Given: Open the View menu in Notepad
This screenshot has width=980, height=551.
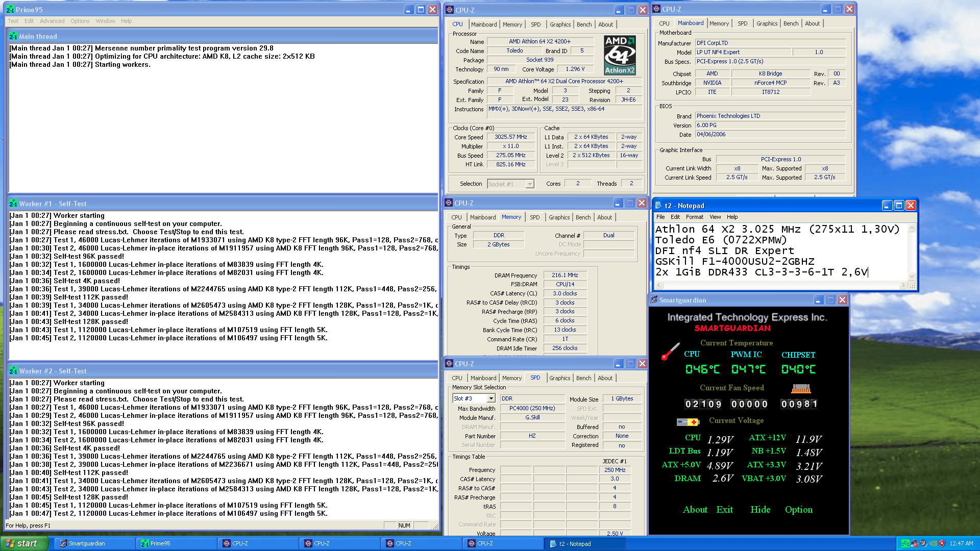Looking at the screenshot, I should coord(715,217).
